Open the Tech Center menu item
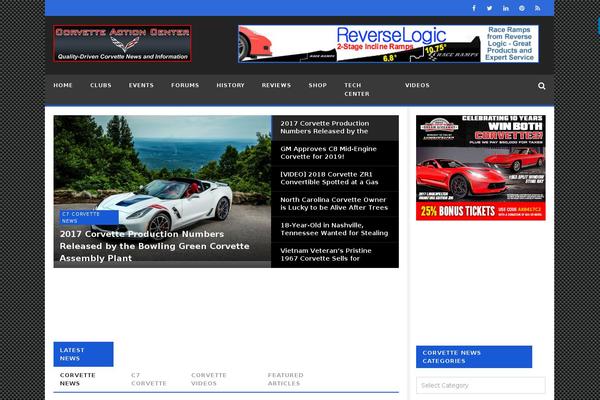 357,90
